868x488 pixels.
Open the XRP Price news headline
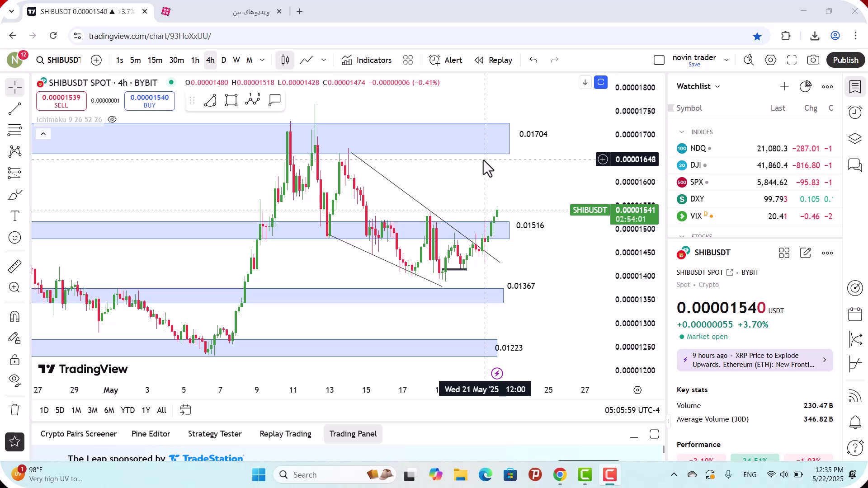(x=755, y=360)
